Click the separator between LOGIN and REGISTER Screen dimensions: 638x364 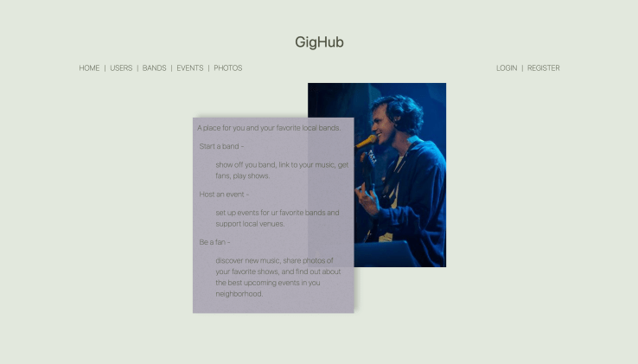522,68
